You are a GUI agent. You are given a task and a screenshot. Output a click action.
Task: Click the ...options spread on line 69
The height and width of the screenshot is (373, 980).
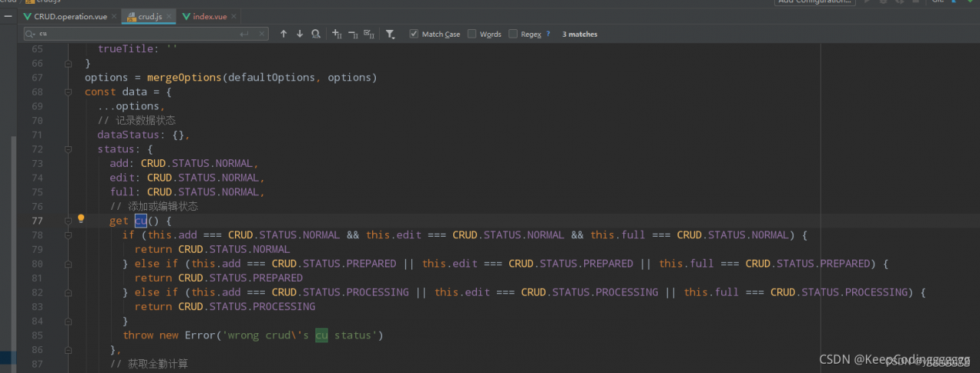coord(128,106)
